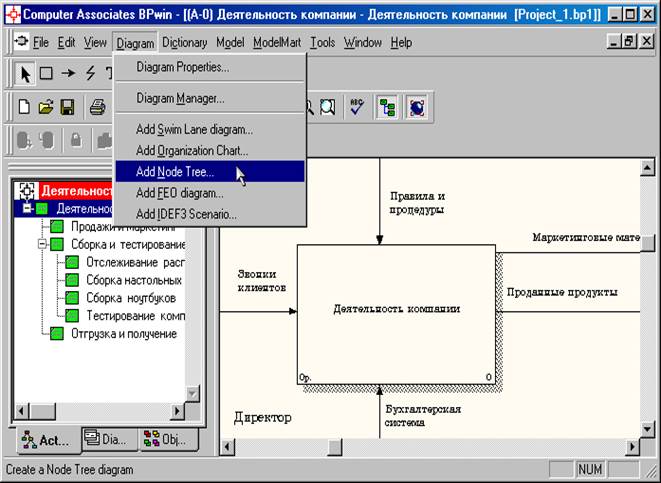Viewport: 661px width, 483px height.
Task: Click the grayed lock icon
Action: (76, 140)
